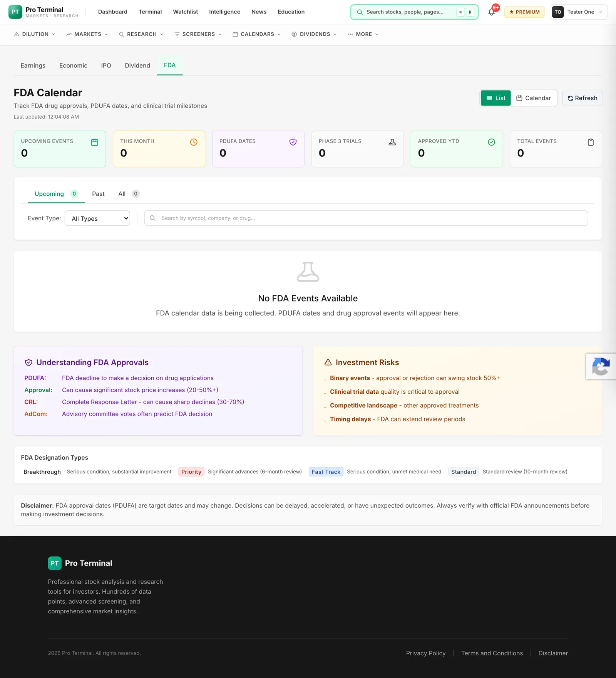Focus the header search stocks field
Viewport: 616px width, 678px height.
[415, 12]
